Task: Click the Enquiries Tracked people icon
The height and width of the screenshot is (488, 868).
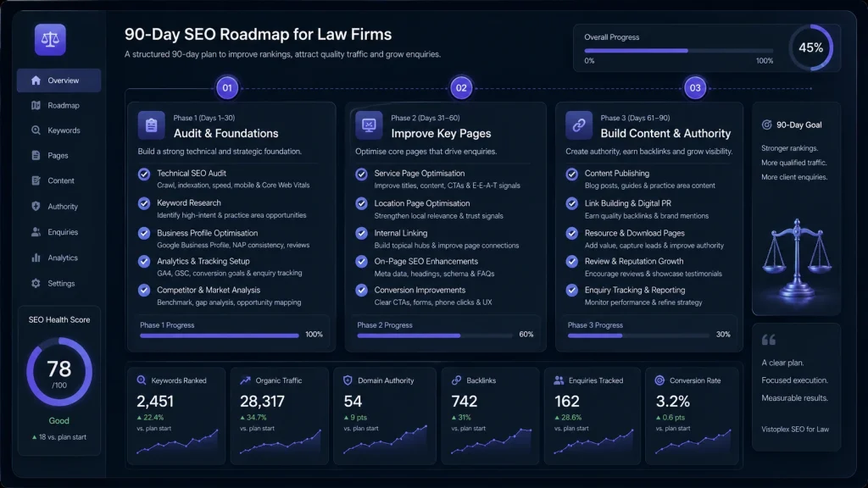Action: pyautogui.click(x=559, y=380)
